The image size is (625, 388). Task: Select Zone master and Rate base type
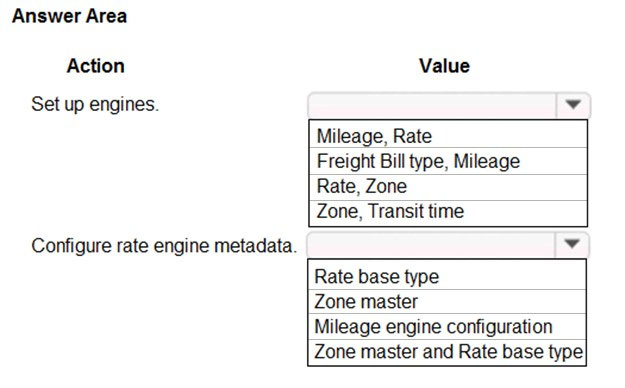447,352
